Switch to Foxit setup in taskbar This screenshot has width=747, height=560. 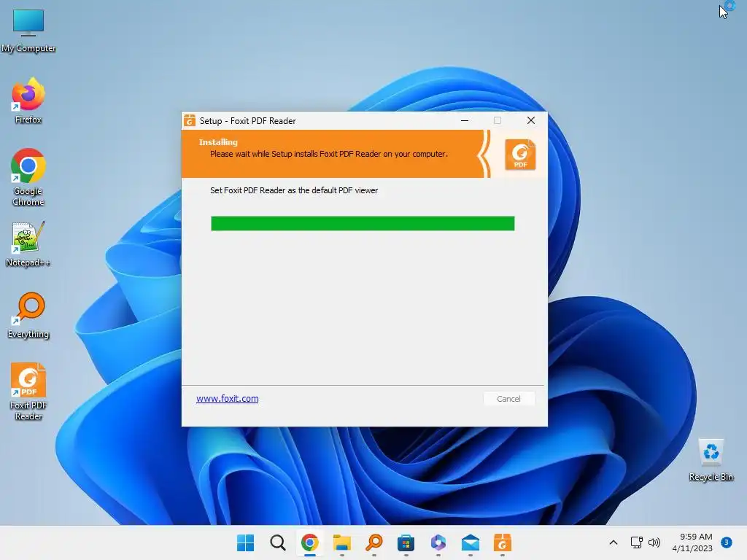tap(502, 542)
